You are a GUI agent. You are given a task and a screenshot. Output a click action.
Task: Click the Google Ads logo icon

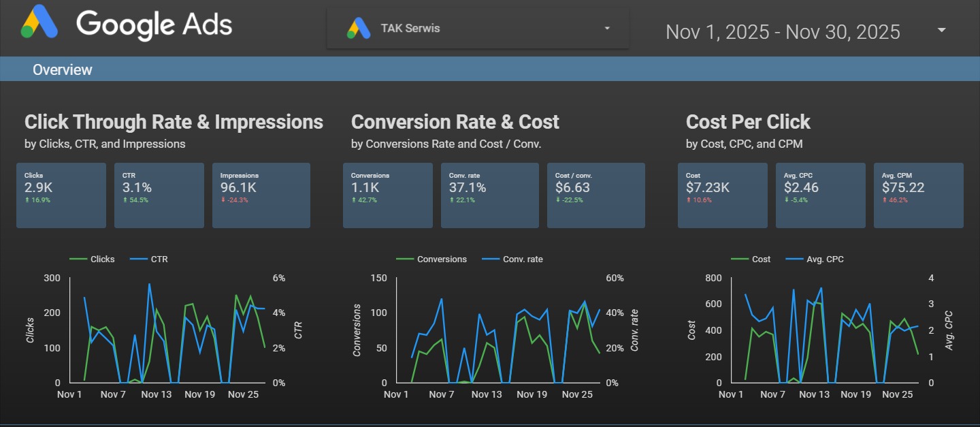point(39,25)
